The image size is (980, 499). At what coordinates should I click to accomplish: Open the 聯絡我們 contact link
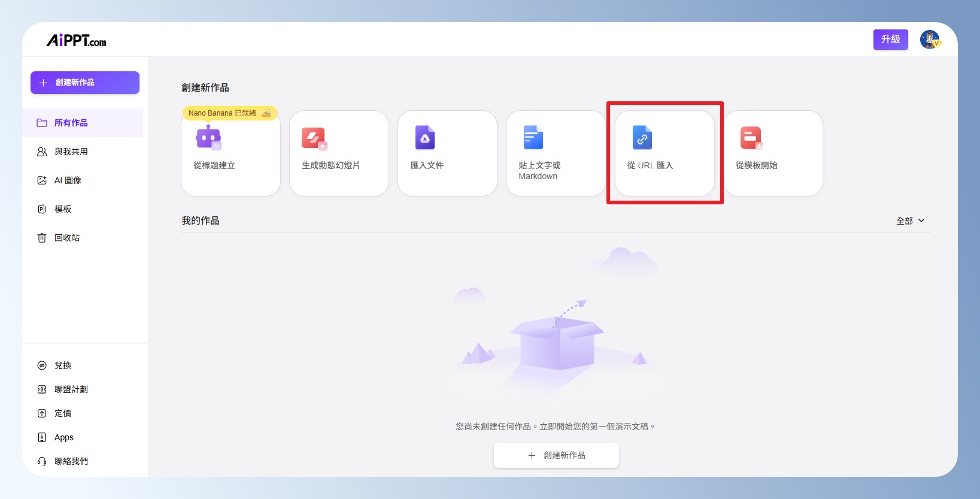pyautogui.click(x=71, y=461)
